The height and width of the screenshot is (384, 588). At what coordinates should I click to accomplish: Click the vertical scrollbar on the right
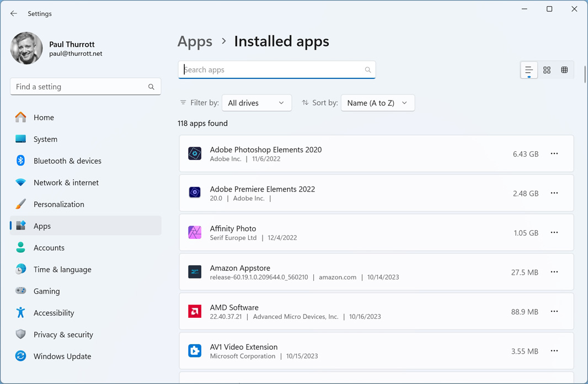(584, 74)
